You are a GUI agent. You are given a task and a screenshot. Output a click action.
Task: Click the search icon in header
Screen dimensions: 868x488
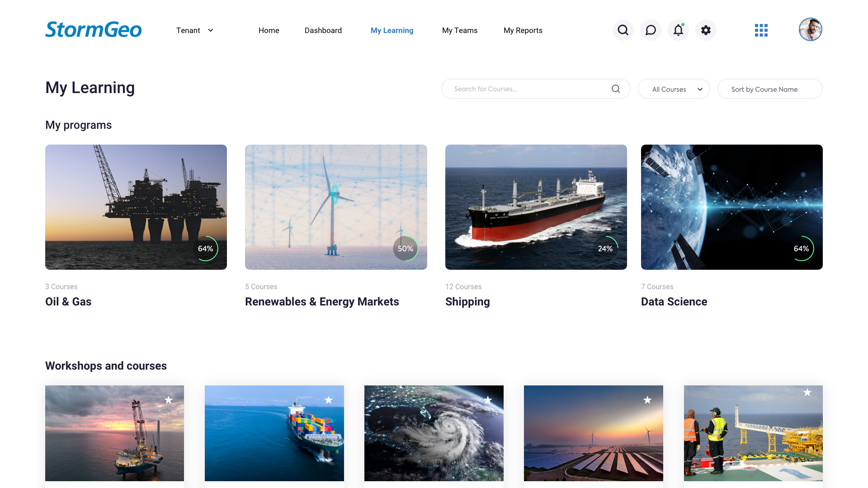coord(623,30)
